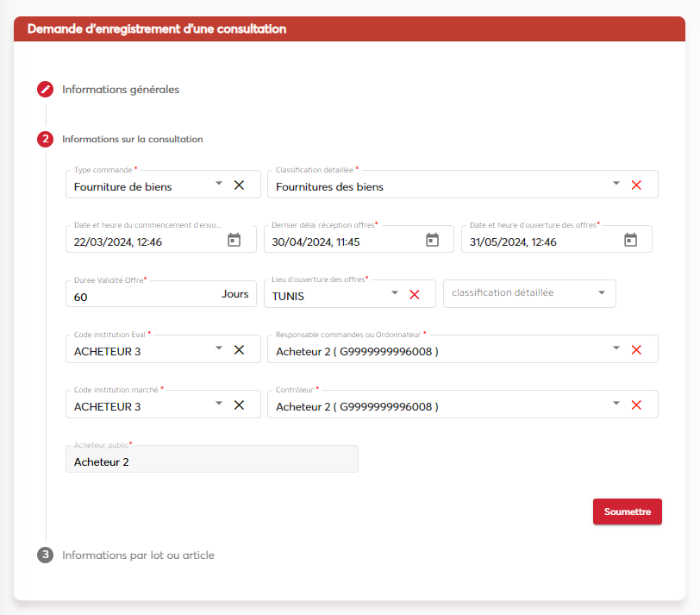The image size is (700, 615).
Task: Open calendar for Date d'ouverture des offres
Action: coord(630,241)
